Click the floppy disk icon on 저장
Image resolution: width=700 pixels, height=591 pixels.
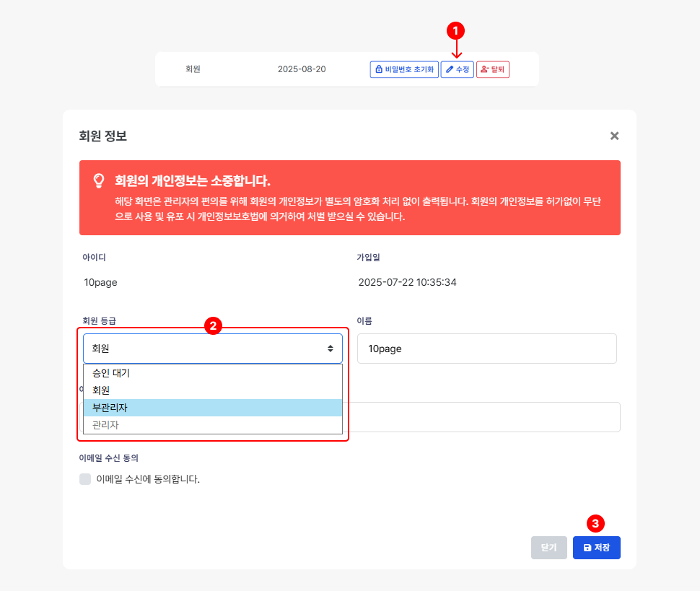click(587, 548)
